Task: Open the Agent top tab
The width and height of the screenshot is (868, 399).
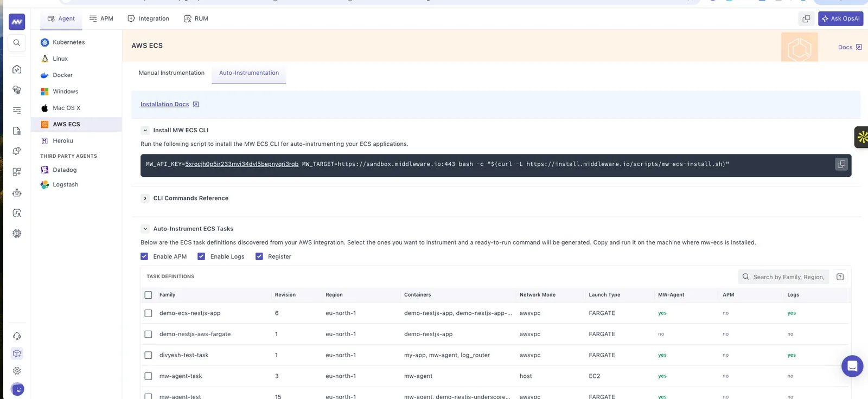Action: click(61, 19)
